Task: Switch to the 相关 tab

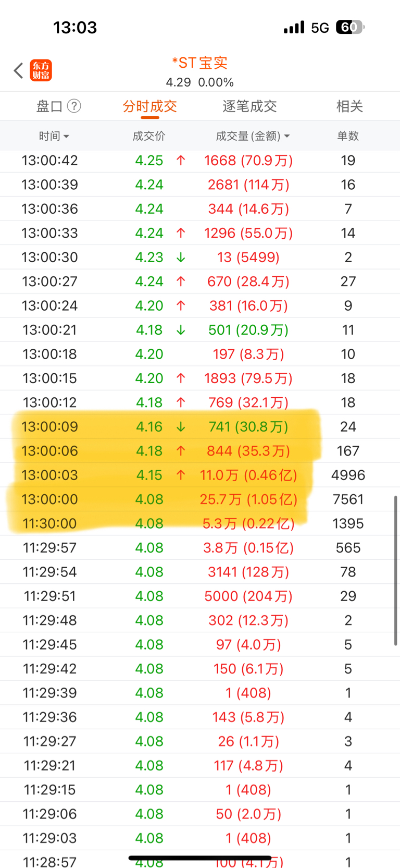Action: point(349,106)
